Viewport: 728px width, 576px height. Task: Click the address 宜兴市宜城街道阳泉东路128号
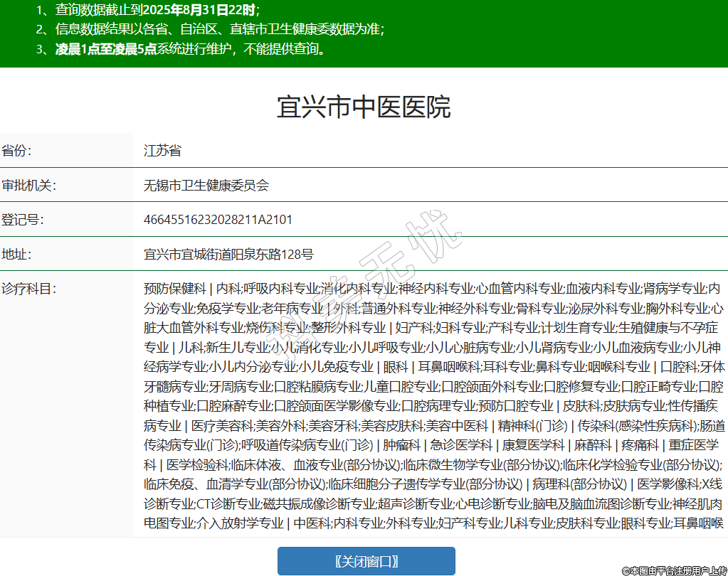click(228, 254)
